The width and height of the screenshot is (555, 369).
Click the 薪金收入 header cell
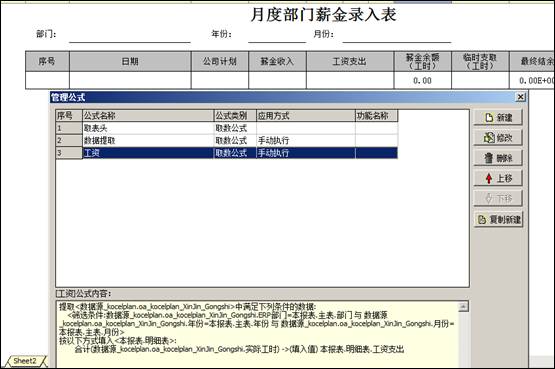(x=278, y=61)
